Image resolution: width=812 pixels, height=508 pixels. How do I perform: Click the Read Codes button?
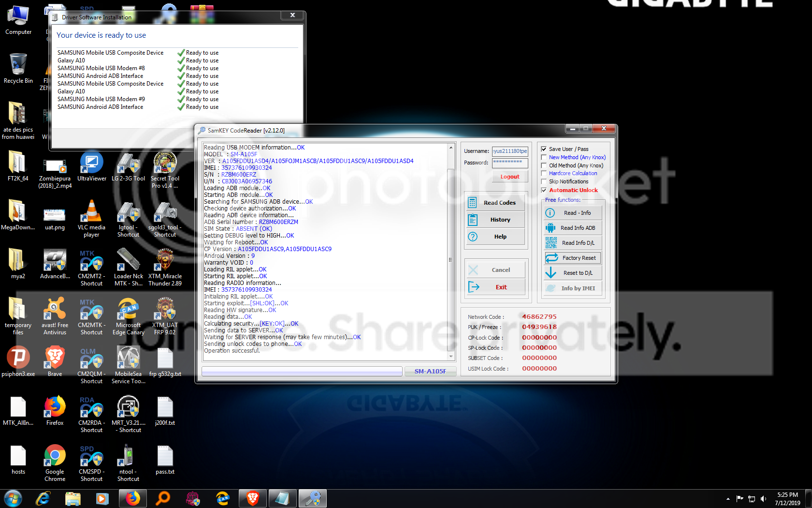pyautogui.click(x=495, y=203)
